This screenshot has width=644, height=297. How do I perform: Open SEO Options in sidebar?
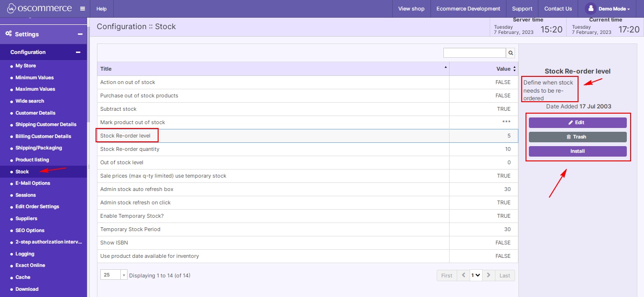coord(30,231)
